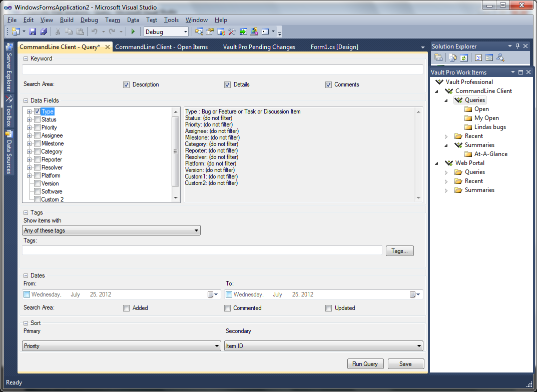The width and height of the screenshot is (537, 392).
Task: Click View Class Diagram icon in Solution Explorer
Action: pos(500,58)
